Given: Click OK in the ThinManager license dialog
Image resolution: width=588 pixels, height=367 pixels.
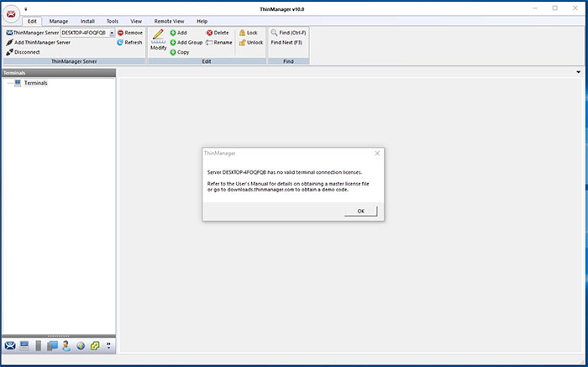Looking at the screenshot, I should tap(360, 211).
